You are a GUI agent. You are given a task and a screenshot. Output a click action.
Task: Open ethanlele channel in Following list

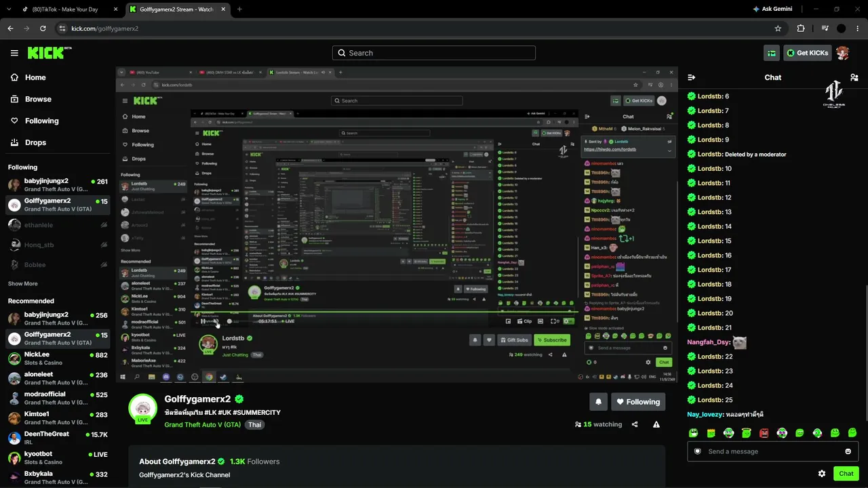pyautogui.click(x=58, y=225)
